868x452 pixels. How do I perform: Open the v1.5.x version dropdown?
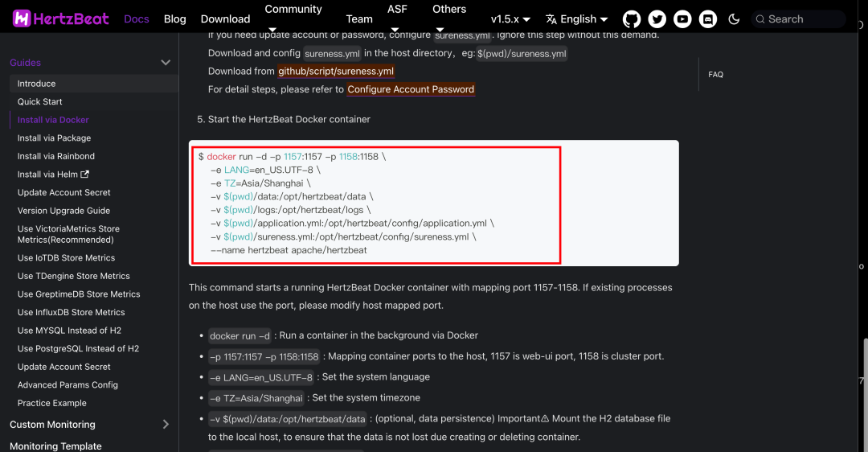[510, 19]
